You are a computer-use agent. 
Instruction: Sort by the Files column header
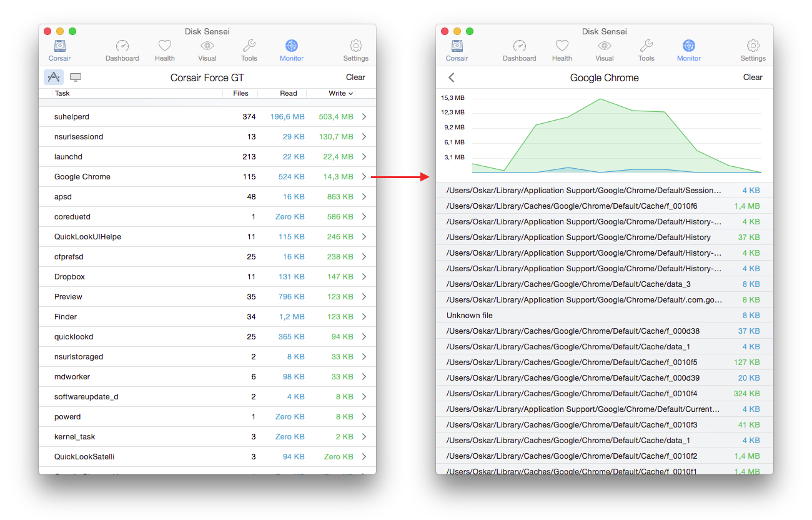tap(241, 93)
